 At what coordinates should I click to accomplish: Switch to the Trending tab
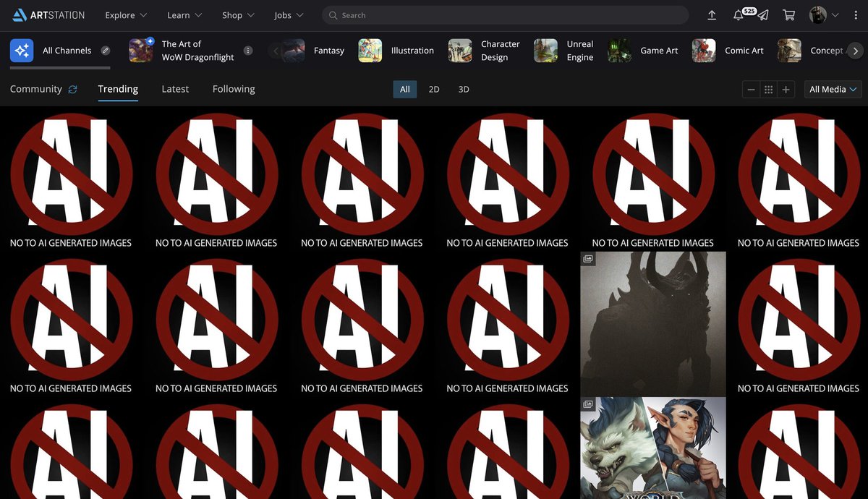click(118, 89)
